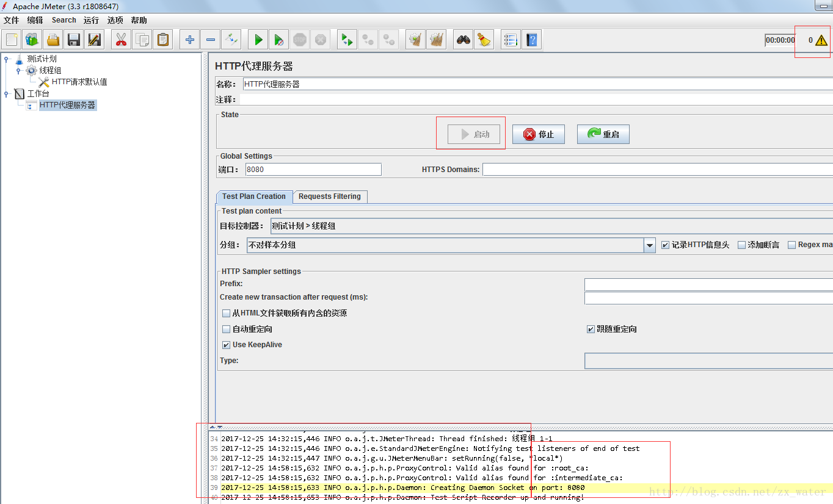Screen dimensions: 833x504
Task: Collapse the 测试计划 tree node handle
Action: pos(7,59)
